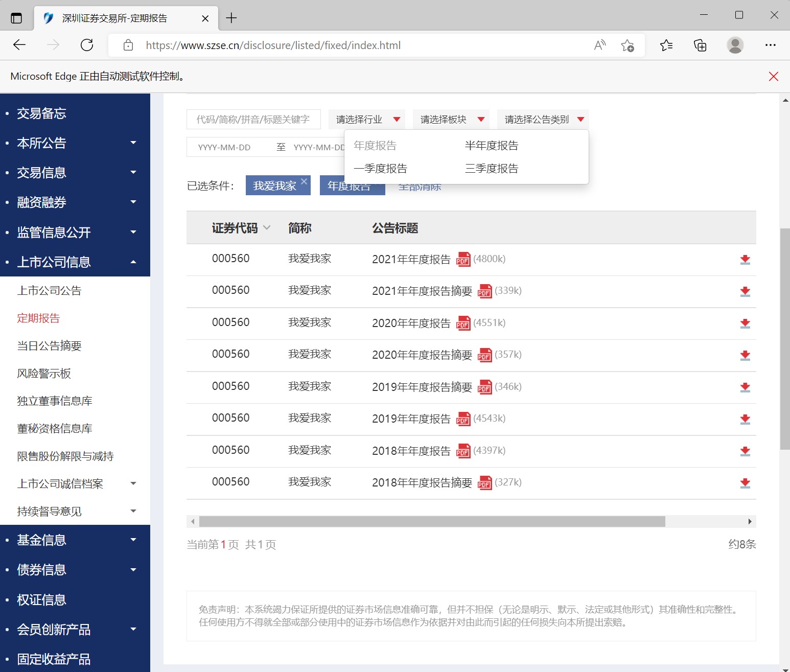790x672 pixels.
Task: Download the 2020年年度报告摘要 file via red arrow
Action: [745, 355]
